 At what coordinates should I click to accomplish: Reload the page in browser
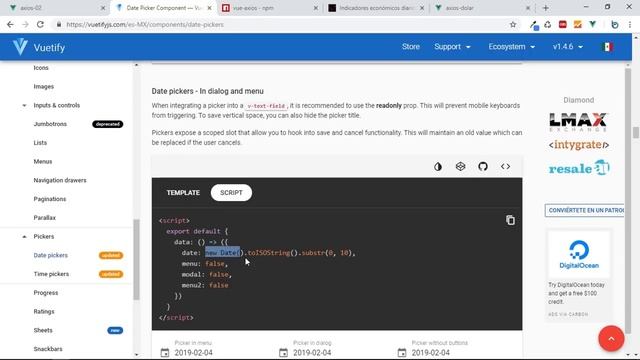pos(40,24)
